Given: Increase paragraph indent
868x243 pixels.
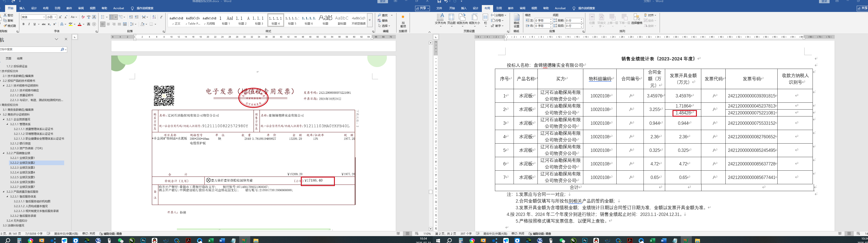Looking at the screenshot, I should [136, 17].
